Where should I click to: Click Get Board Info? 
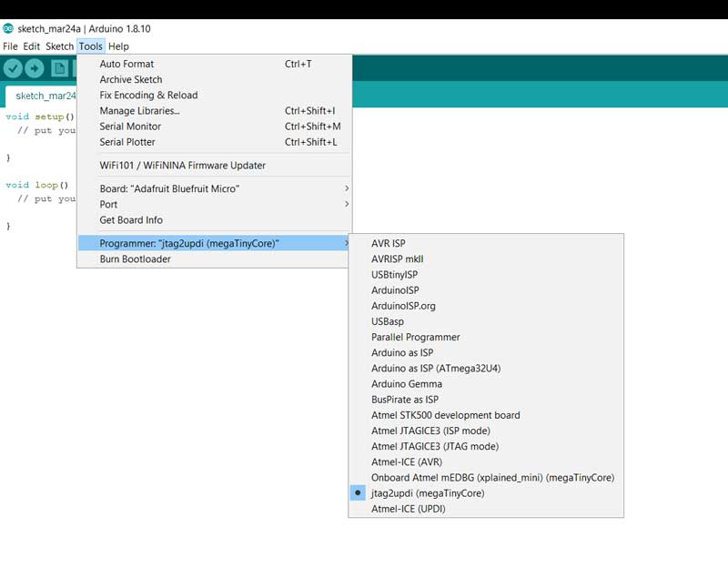point(215,219)
